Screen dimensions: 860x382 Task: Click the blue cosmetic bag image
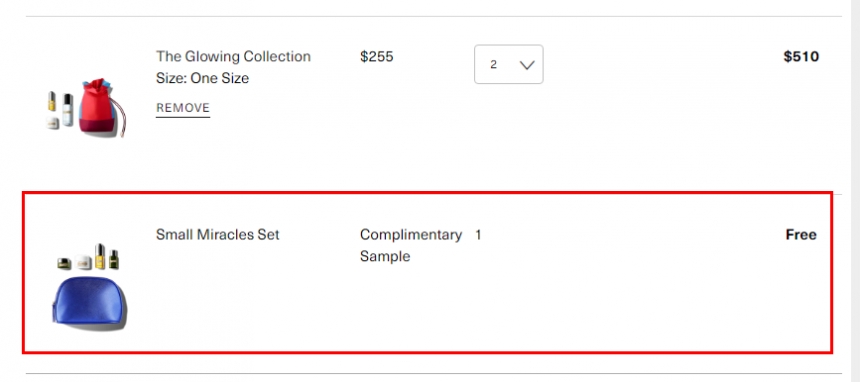[x=89, y=303]
